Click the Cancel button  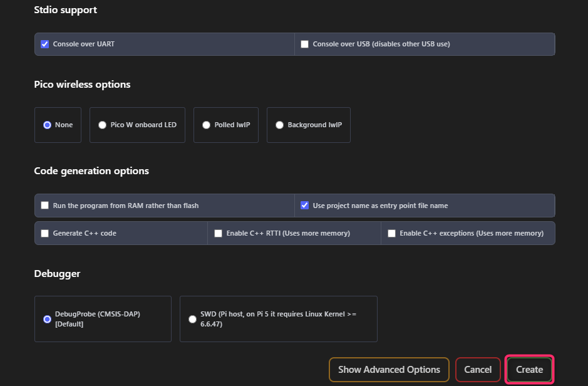point(478,370)
